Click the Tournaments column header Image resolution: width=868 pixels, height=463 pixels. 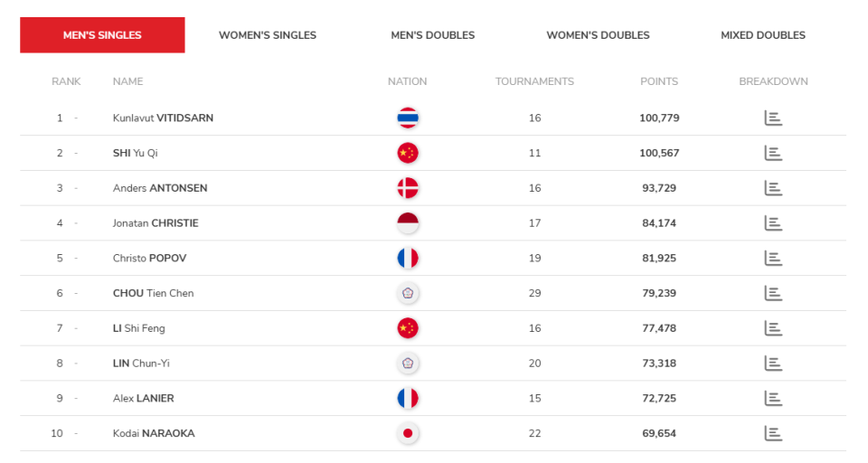pyautogui.click(x=534, y=81)
